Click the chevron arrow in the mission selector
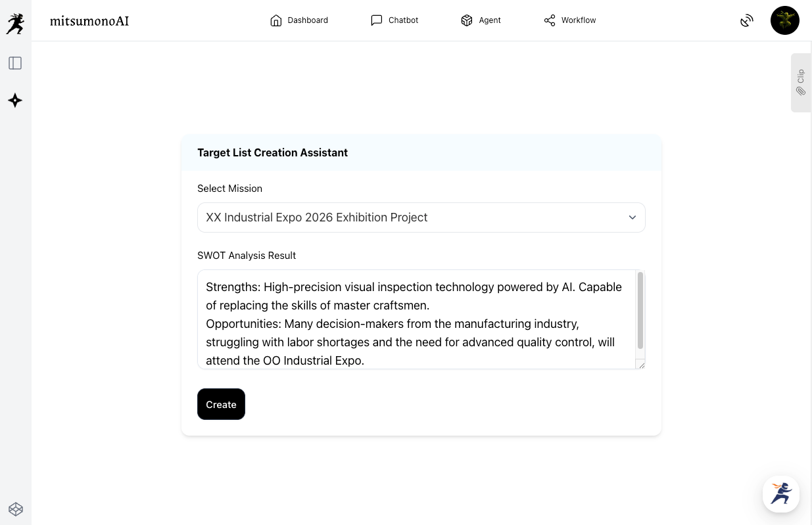812x525 pixels. point(632,217)
